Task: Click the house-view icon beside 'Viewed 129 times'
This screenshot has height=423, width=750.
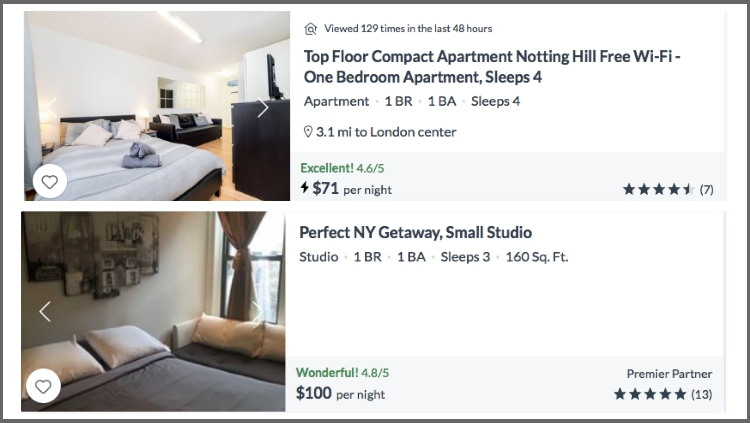Action: [x=310, y=29]
